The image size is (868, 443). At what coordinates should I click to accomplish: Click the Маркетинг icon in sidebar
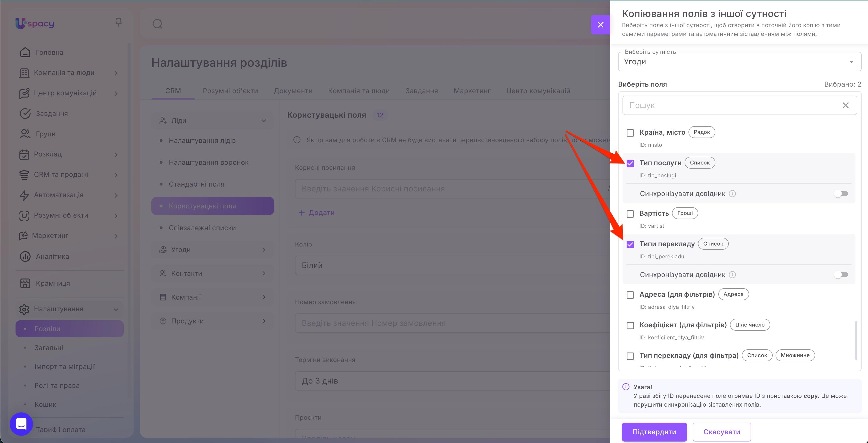(23, 236)
